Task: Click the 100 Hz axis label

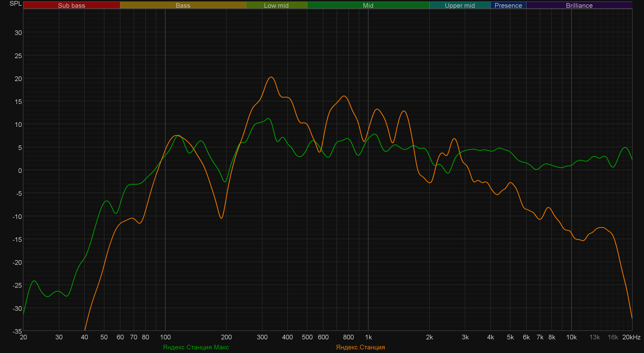Action: tap(165, 337)
